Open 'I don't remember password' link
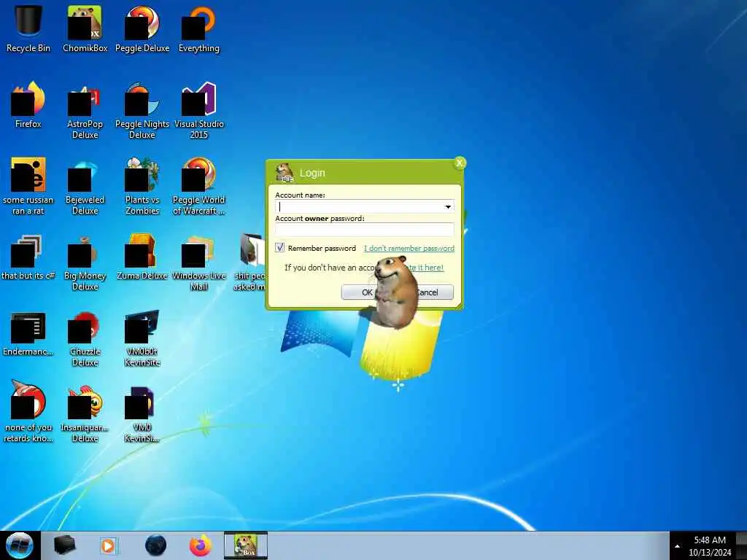This screenshot has width=747, height=560. tap(409, 248)
